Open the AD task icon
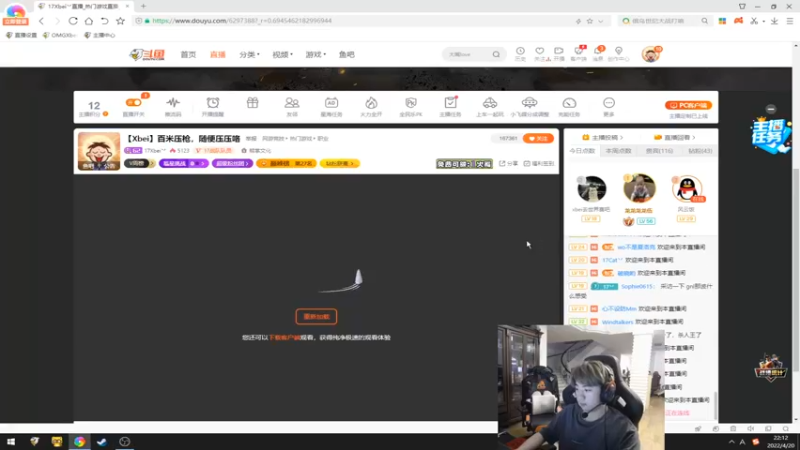This screenshot has width=800, height=450. click(x=332, y=103)
